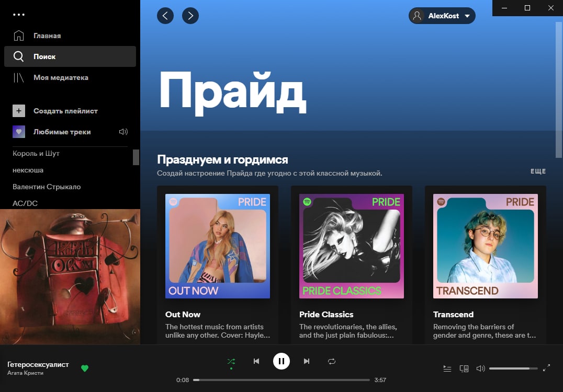This screenshot has height=392, width=563.
Task: Mute the volume speaker icon
Action: pos(480,368)
